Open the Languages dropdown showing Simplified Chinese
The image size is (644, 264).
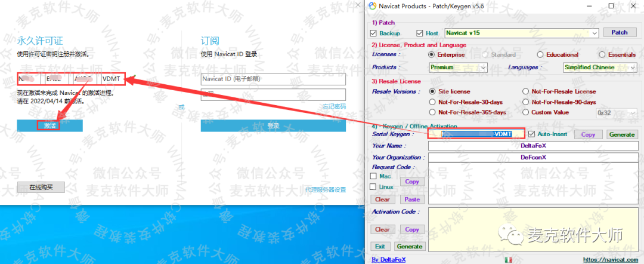pos(599,67)
